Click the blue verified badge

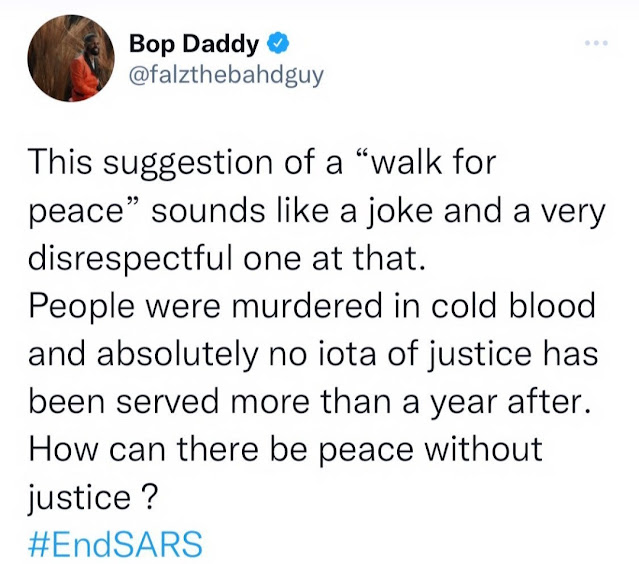(278, 43)
